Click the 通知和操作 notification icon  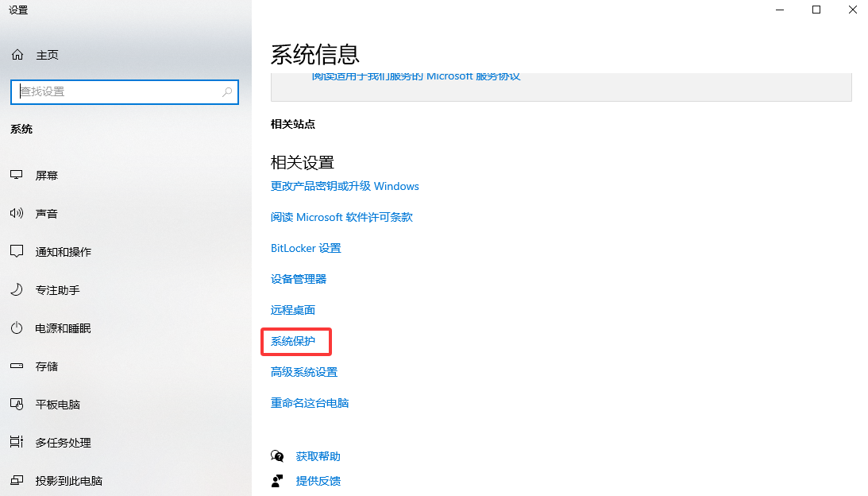tap(17, 251)
